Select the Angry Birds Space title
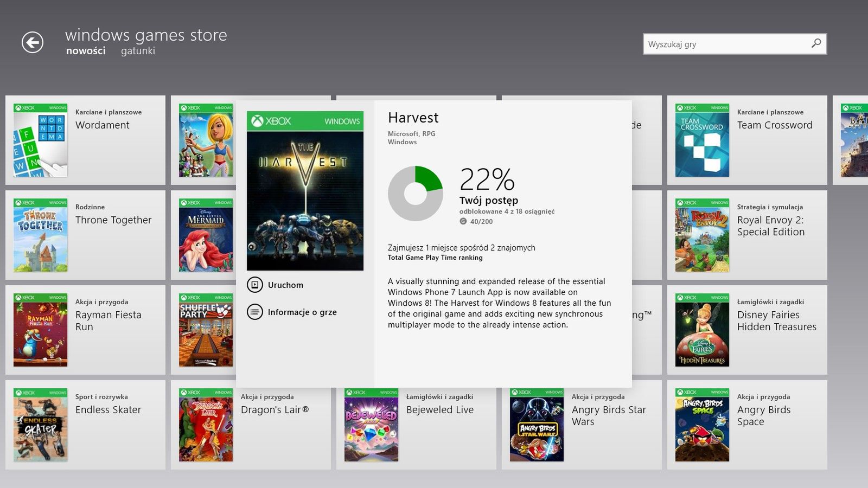The width and height of the screenshot is (868, 488). [764, 416]
